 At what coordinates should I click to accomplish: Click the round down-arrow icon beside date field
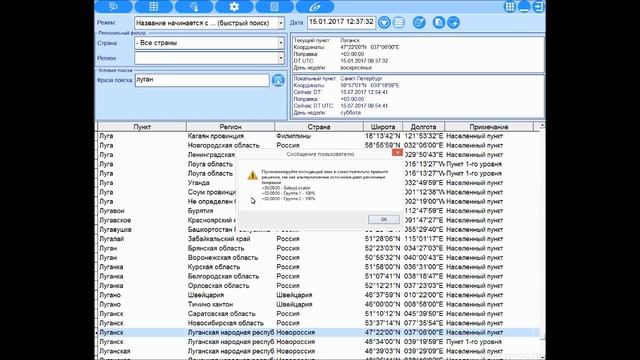(x=384, y=22)
